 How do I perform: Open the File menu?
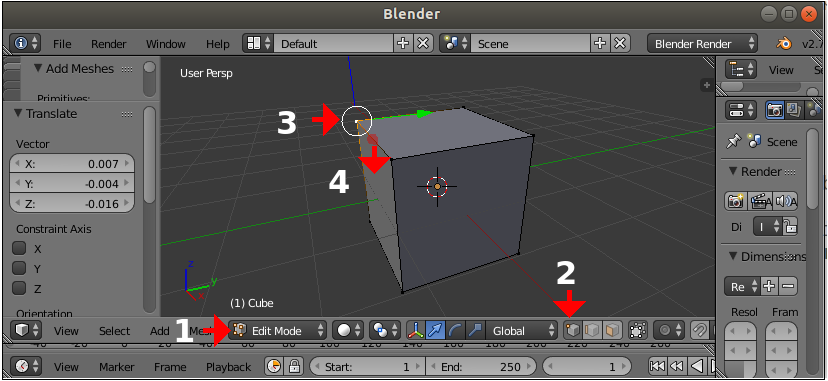[x=62, y=44]
